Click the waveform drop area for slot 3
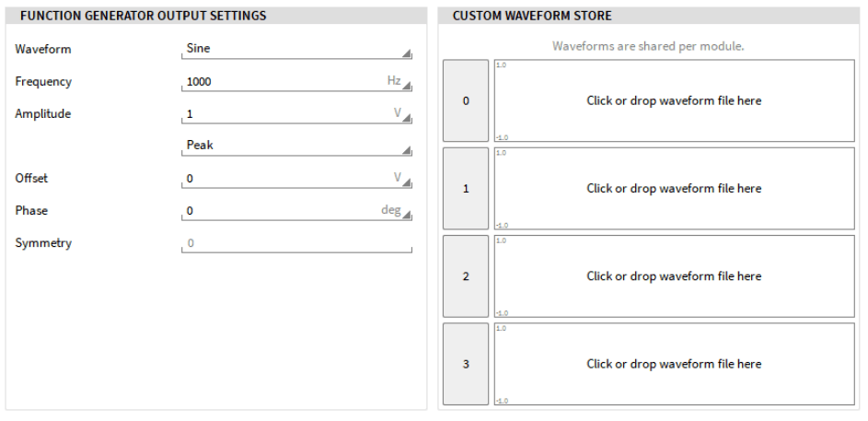This screenshot has height=421, width=868. (674, 364)
